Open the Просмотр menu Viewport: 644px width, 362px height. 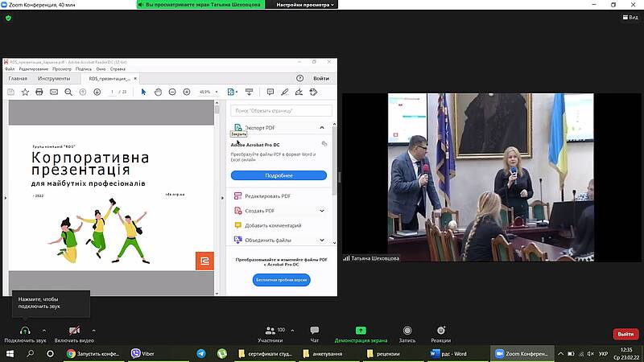click(62, 69)
